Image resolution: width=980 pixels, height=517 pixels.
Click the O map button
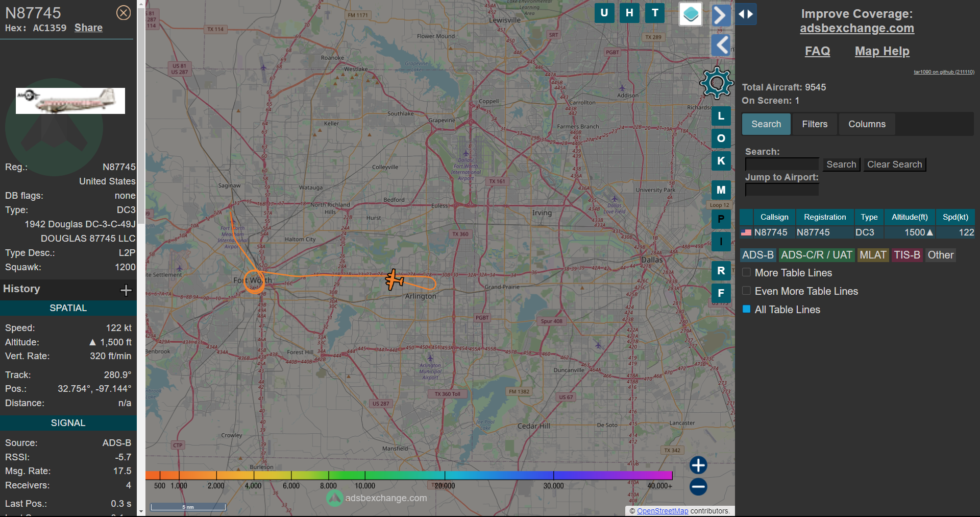pos(721,138)
